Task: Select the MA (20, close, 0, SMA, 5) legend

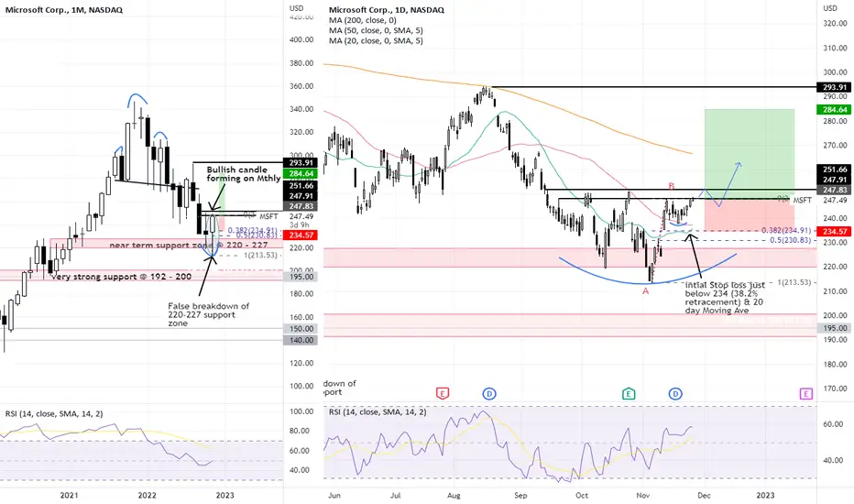Action: pos(376,41)
